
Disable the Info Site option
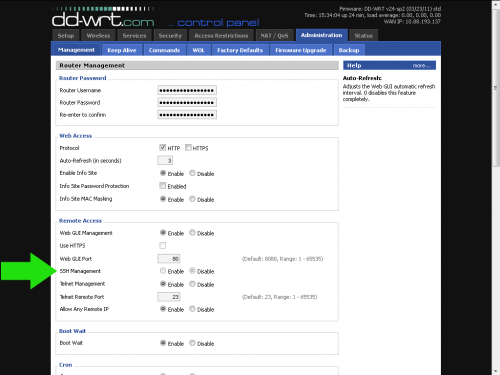point(192,173)
